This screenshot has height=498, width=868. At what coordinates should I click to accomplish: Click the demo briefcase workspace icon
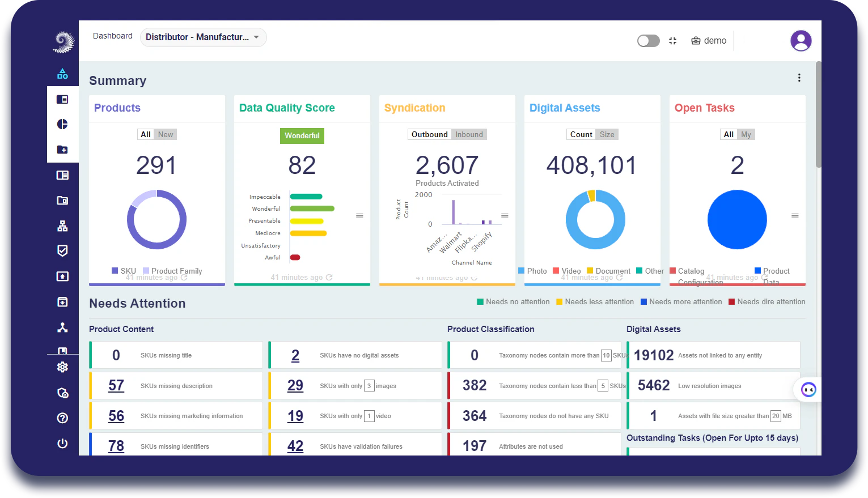point(696,40)
